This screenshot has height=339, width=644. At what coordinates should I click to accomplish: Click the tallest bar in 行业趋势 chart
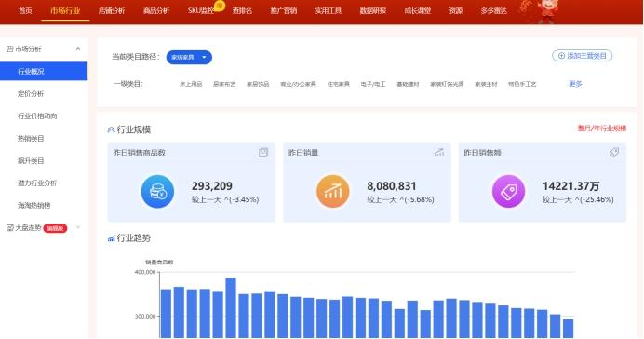point(231,307)
